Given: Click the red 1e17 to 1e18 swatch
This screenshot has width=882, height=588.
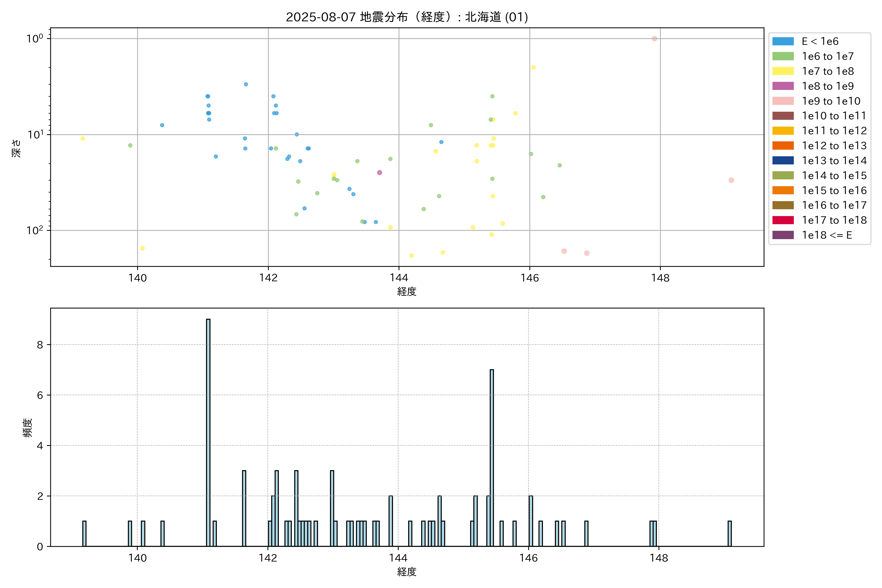Looking at the screenshot, I should pyautogui.click(x=783, y=220).
